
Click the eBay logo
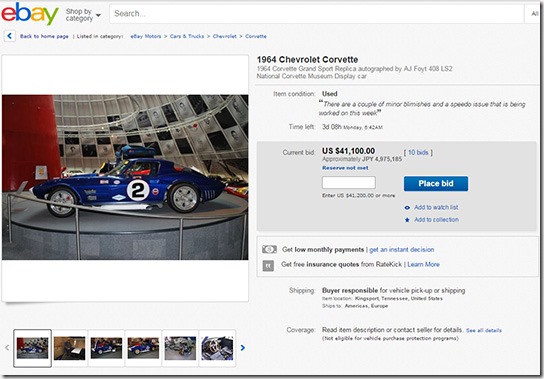pos(30,13)
